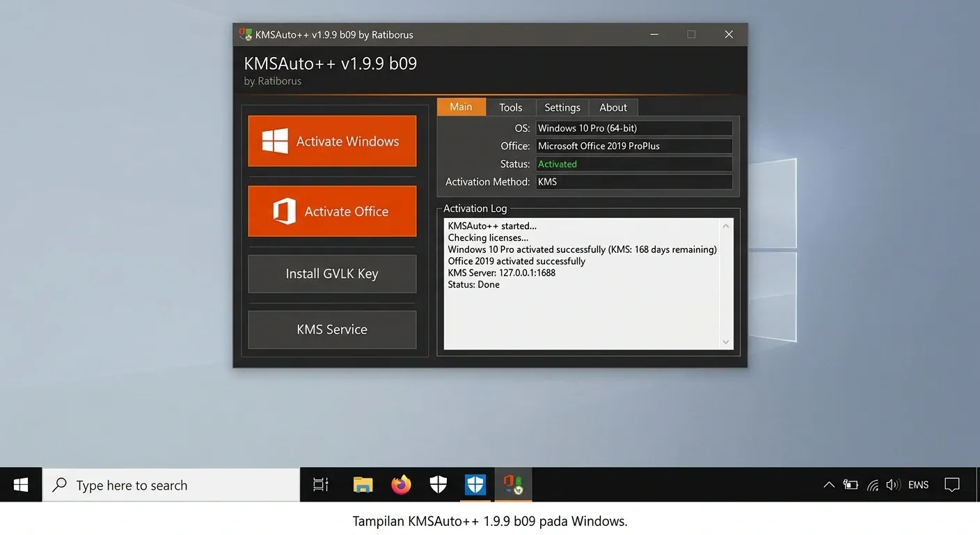Click the Office field showing Office 2019 ProPlus

634,146
